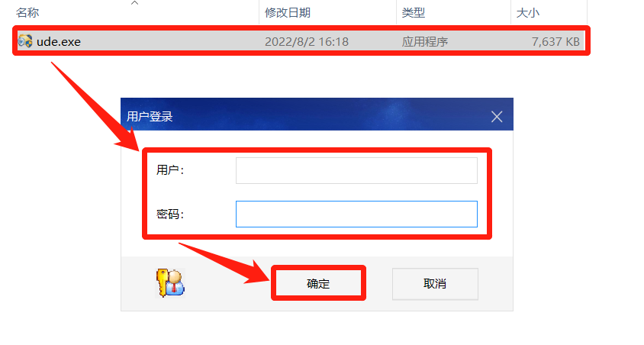This screenshot has height=345, width=644.
Task: Click the 密码: field label
Action: click(170, 214)
